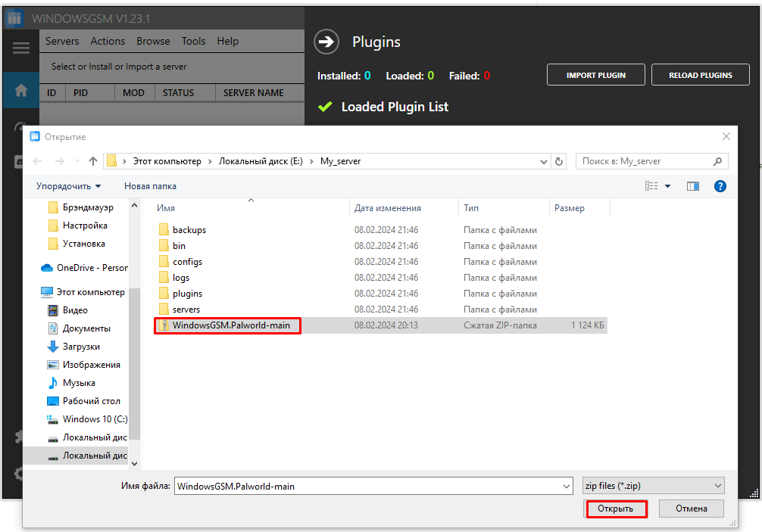Select Этот компьютер in sidebar
The height and width of the screenshot is (532, 762).
83,292
